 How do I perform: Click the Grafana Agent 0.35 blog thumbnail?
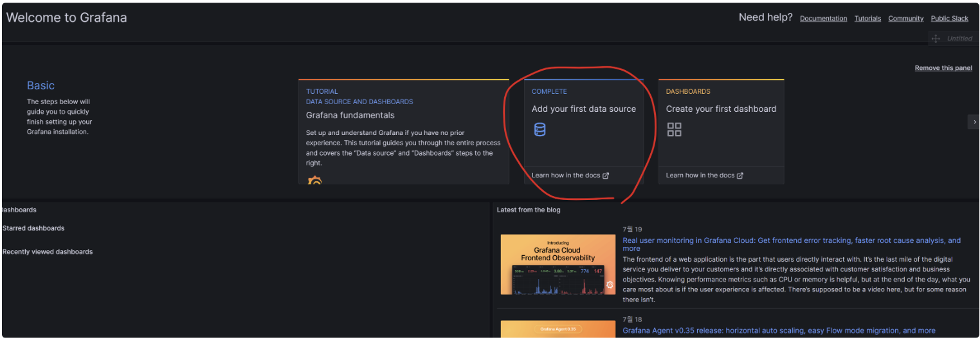(558, 329)
